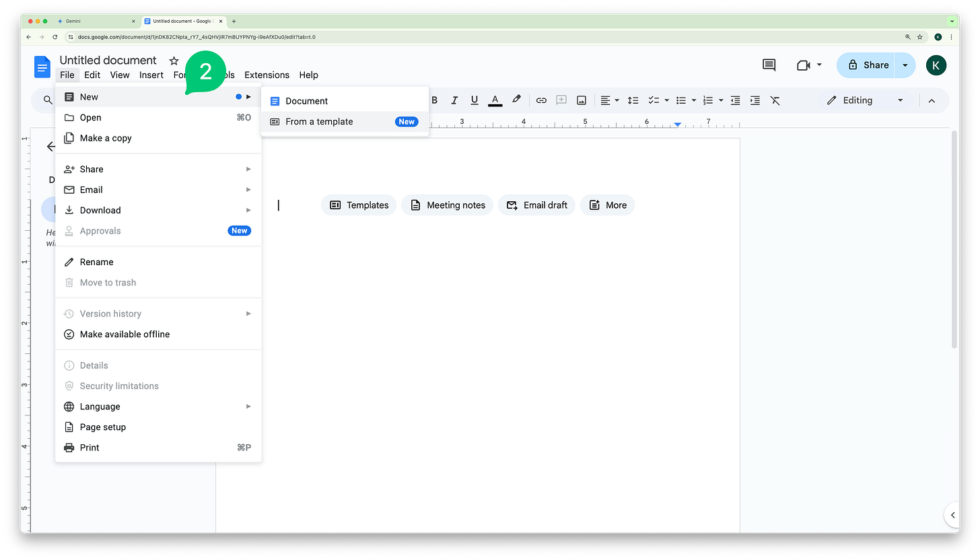
Task: Select Make a copy
Action: (158, 138)
